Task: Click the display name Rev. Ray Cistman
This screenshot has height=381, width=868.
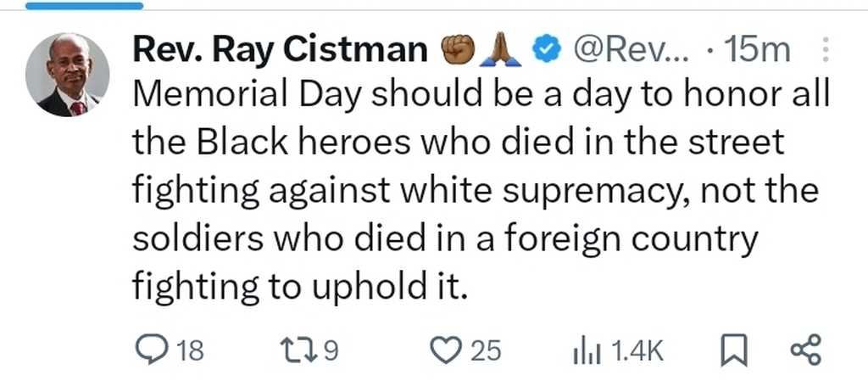Action: point(280,51)
